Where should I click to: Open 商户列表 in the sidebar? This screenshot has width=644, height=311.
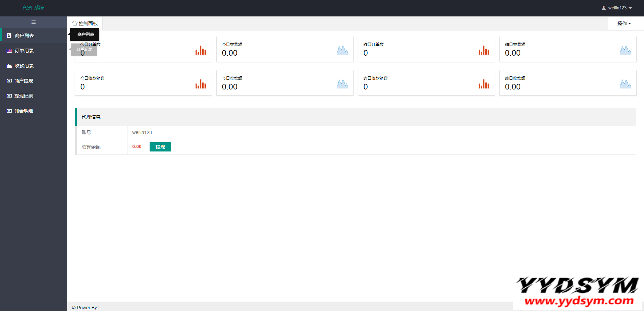pos(24,36)
